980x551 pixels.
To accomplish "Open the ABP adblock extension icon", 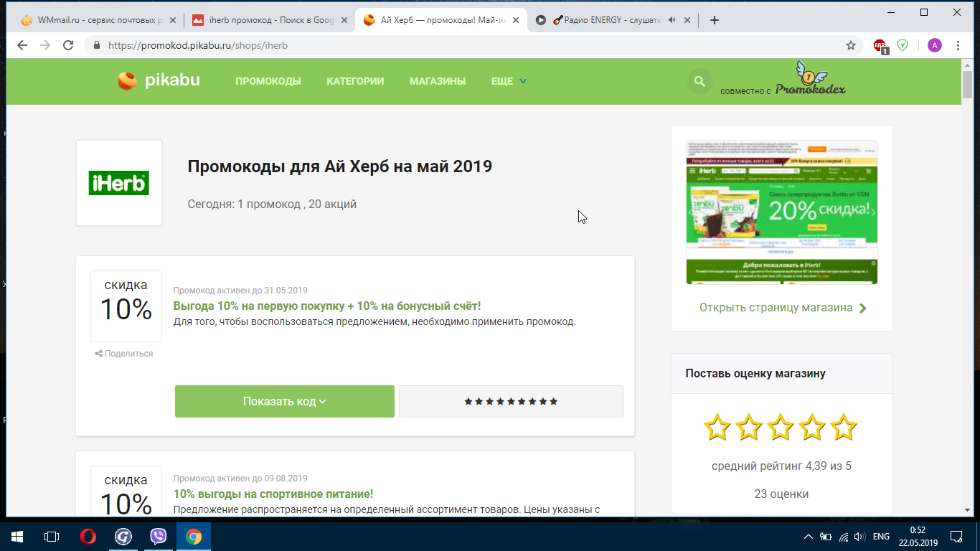I will (880, 46).
